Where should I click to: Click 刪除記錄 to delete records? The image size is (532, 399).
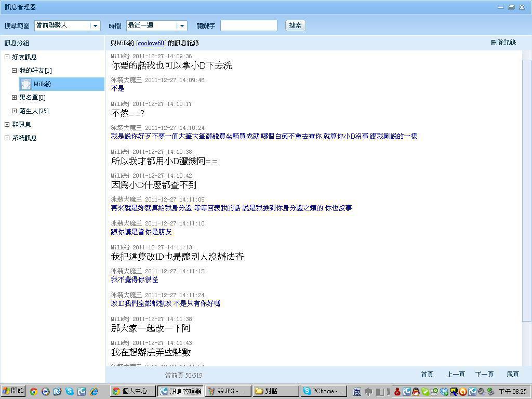[503, 43]
